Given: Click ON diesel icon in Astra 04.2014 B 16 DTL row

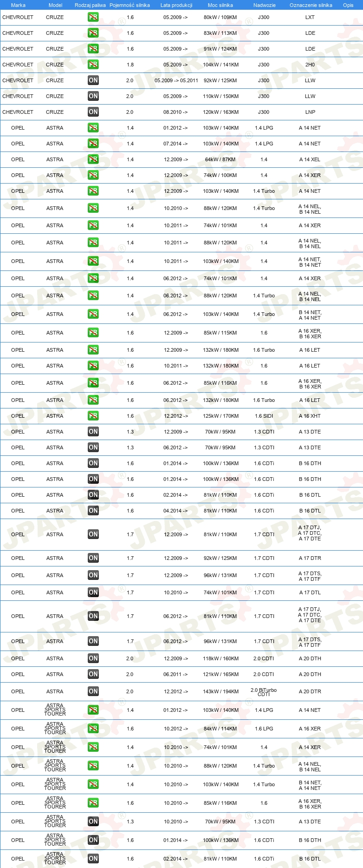Looking at the screenshot, I should [x=93, y=511].
